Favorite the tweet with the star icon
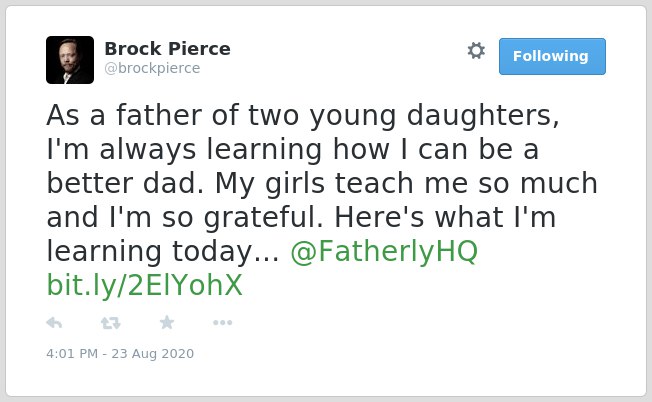Image resolution: width=652 pixels, height=402 pixels. click(167, 322)
